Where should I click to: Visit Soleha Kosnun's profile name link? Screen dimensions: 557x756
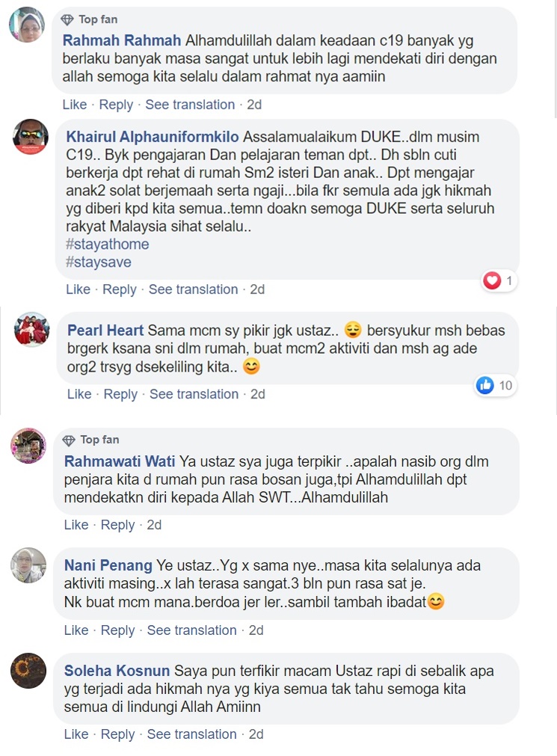(117, 671)
